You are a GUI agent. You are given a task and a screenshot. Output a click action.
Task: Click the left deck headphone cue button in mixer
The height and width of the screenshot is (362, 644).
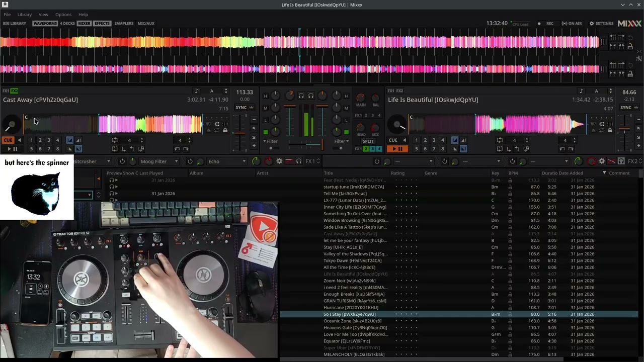click(301, 96)
